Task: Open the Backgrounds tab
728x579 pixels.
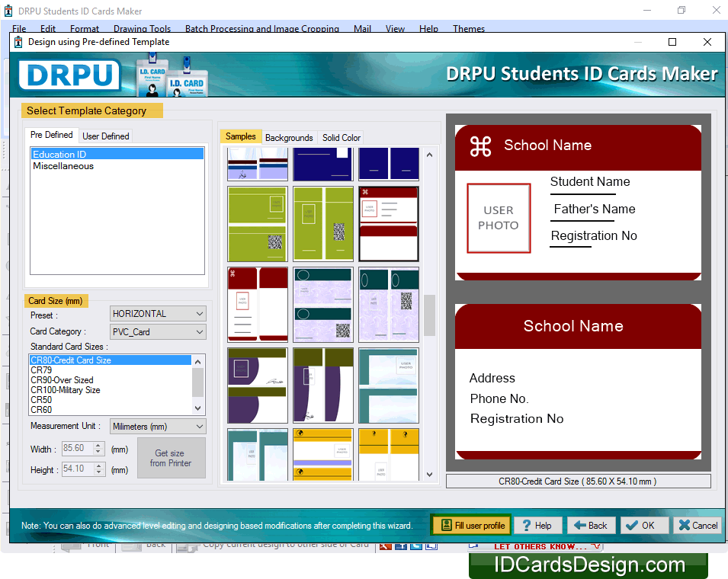Action: click(289, 138)
